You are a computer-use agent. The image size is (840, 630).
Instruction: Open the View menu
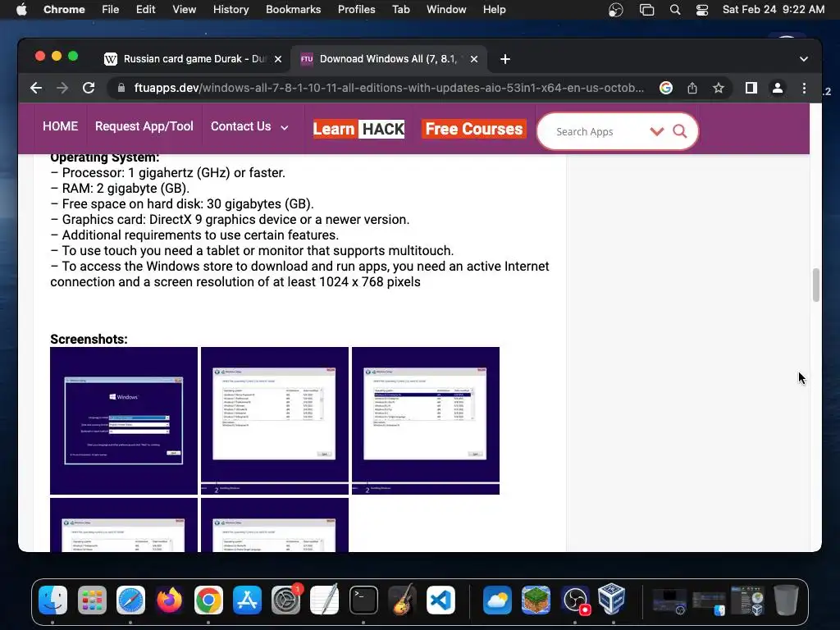(185, 10)
